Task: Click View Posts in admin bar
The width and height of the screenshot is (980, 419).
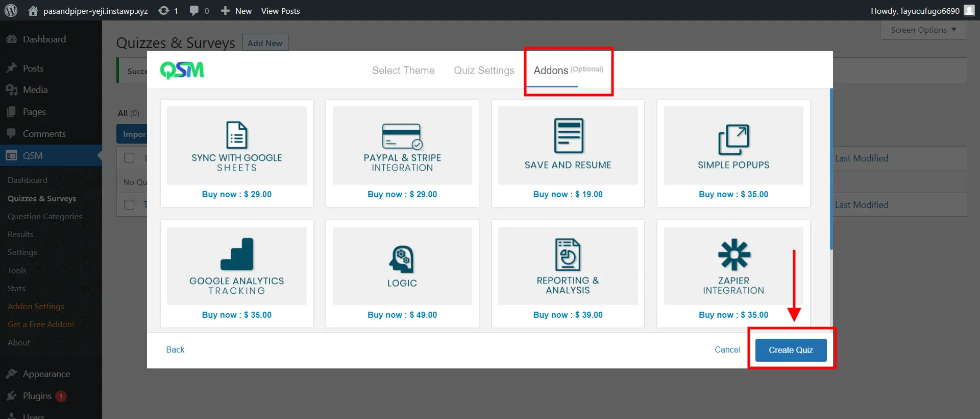Action: (x=281, y=11)
